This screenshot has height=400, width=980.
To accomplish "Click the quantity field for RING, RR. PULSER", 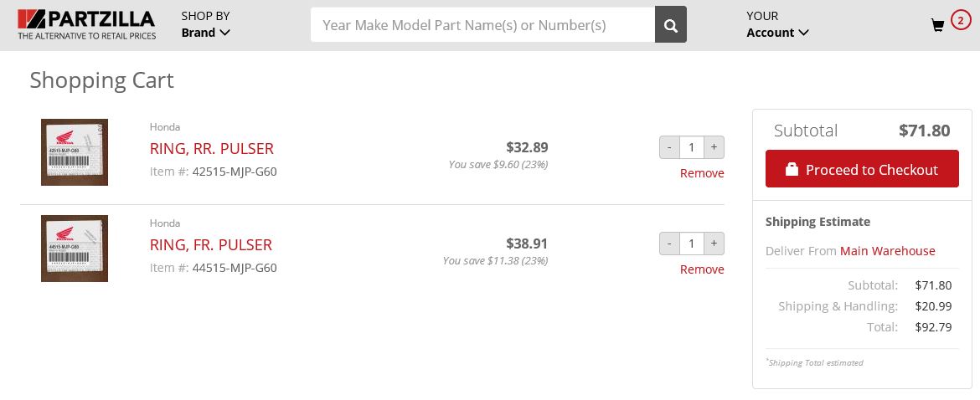I will click(691, 147).
